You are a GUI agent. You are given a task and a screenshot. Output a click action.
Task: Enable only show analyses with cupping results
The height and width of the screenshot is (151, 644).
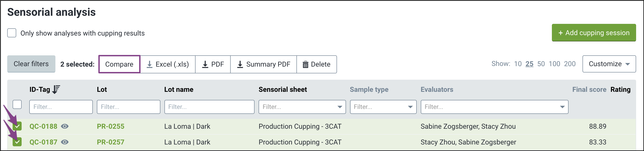tap(12, 33)
